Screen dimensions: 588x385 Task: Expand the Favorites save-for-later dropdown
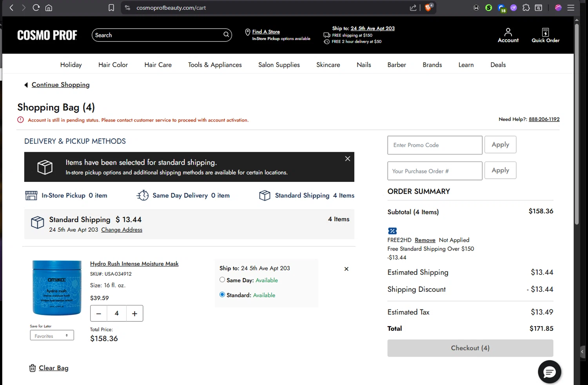tap(52, 336)
